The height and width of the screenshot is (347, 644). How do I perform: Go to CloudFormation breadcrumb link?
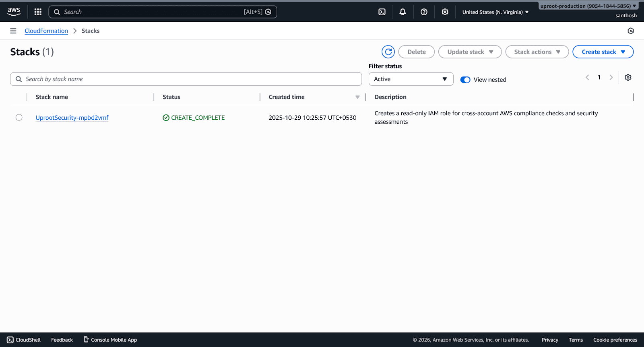coord(46,31)
